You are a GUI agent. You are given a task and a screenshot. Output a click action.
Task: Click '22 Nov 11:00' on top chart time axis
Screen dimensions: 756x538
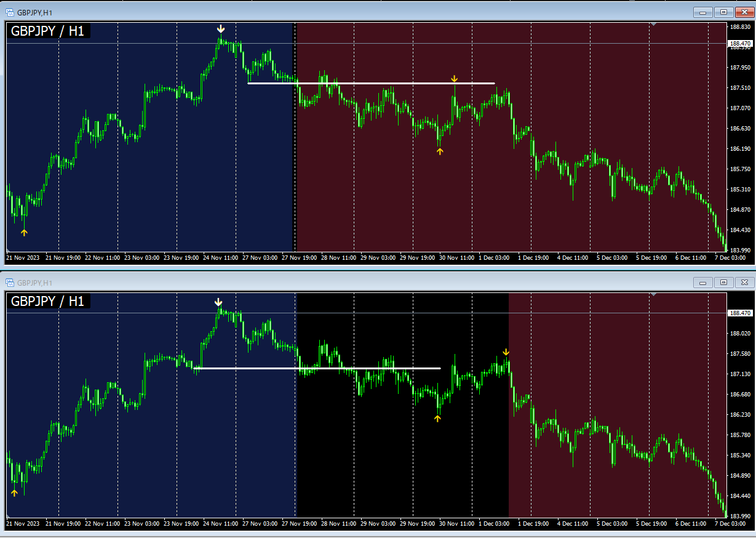pos(102,257)
